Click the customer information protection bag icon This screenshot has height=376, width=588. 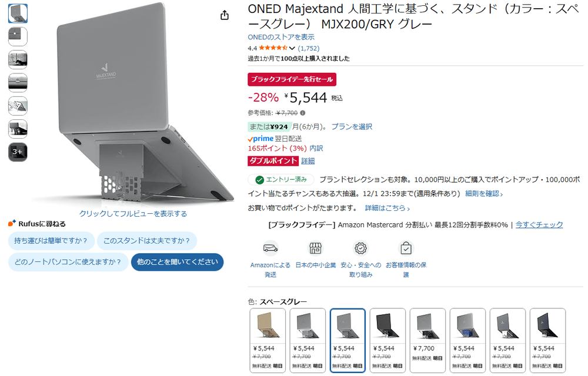pyautogui.click(x=406, y=248)
